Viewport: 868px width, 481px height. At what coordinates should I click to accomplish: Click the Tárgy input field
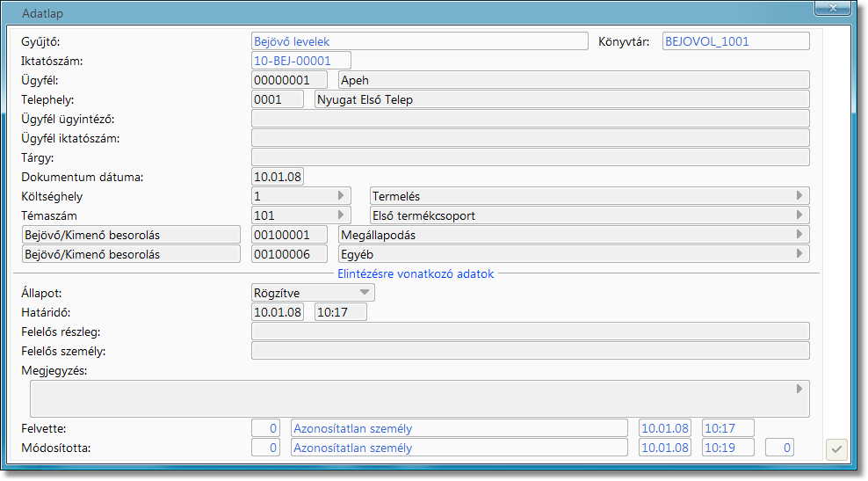coord(530,157)
